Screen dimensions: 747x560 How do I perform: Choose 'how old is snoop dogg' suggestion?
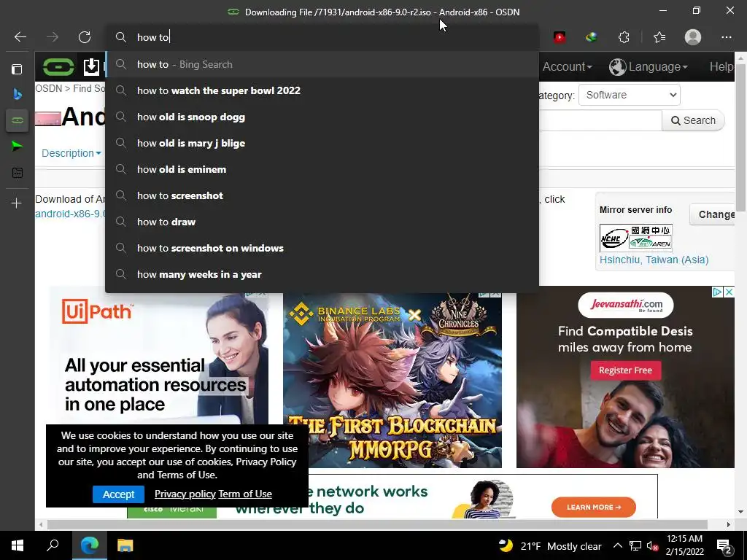click(x=322, y=117)
